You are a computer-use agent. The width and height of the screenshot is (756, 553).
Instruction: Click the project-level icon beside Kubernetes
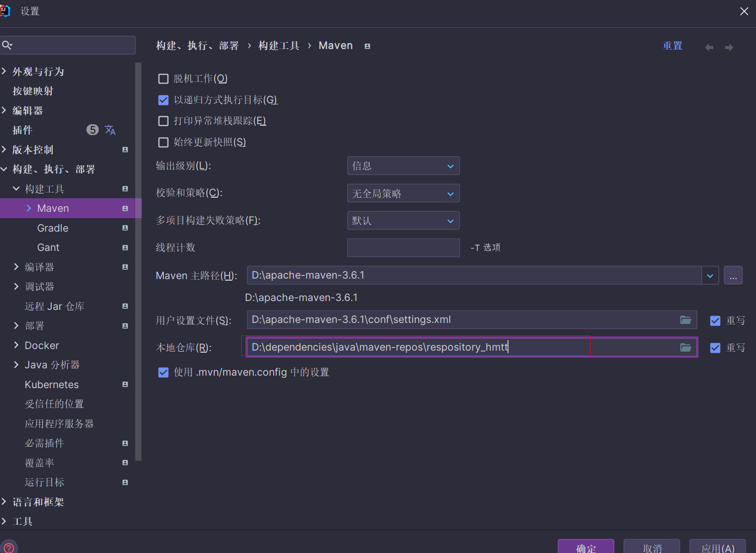point(125,384)
